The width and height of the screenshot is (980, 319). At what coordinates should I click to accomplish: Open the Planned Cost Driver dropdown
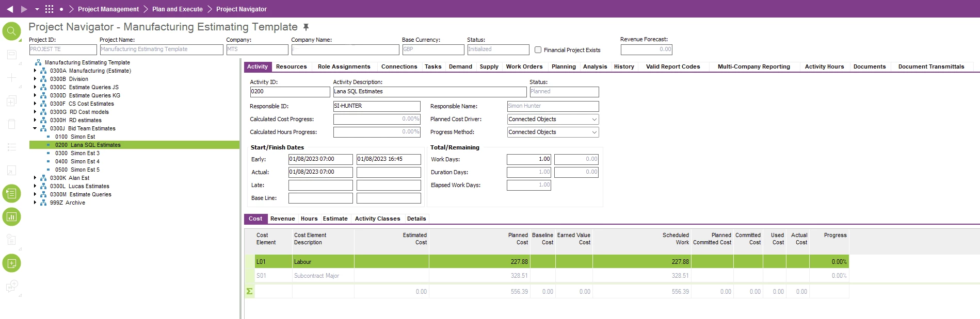tap(594, 120)
